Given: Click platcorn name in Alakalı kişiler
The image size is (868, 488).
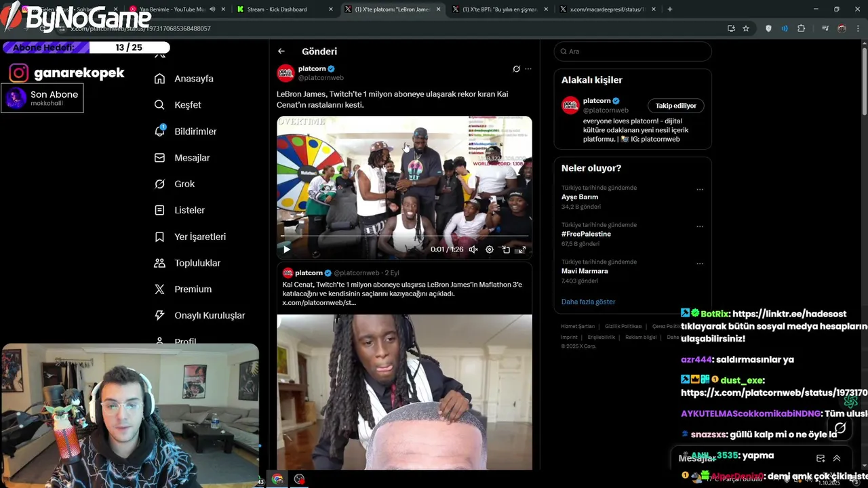Looking at the screenshot, I should (597, 101).
